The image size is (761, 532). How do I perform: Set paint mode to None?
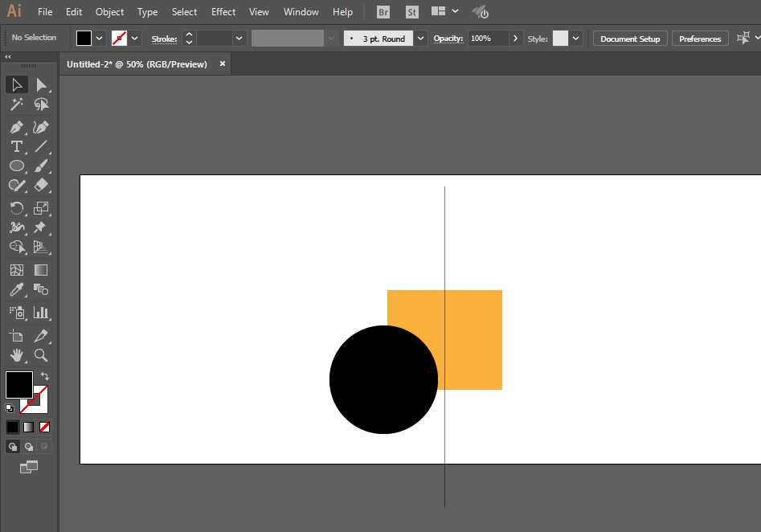pyautogui.click(x=45, y=427)
